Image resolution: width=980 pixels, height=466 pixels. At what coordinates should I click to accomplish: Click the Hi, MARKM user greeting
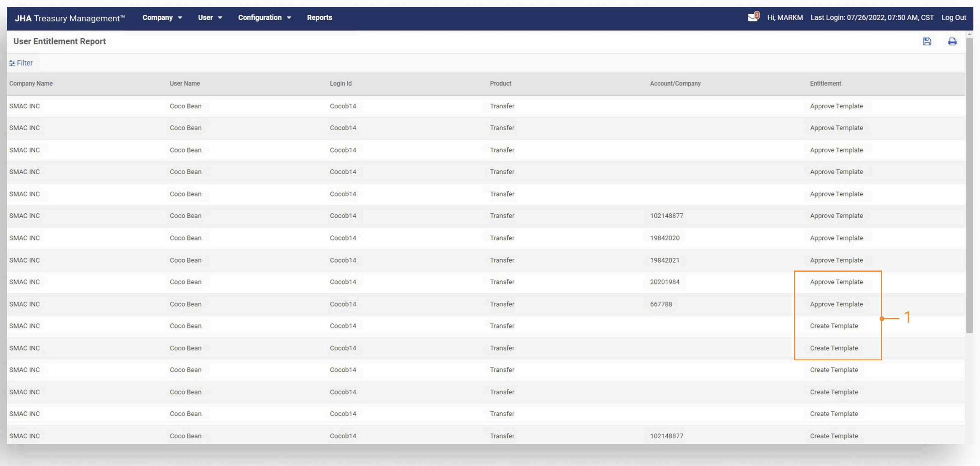pos(784,17)
